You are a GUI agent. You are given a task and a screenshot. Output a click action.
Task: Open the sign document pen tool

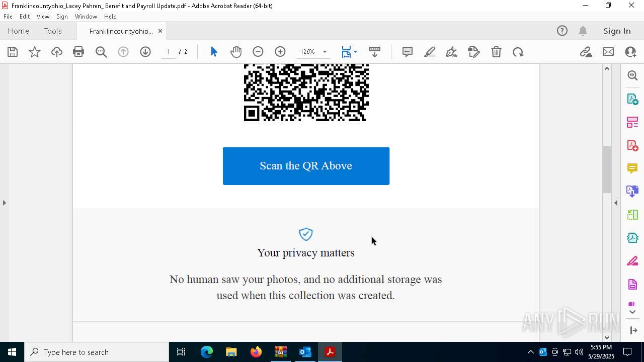(452, 52)
